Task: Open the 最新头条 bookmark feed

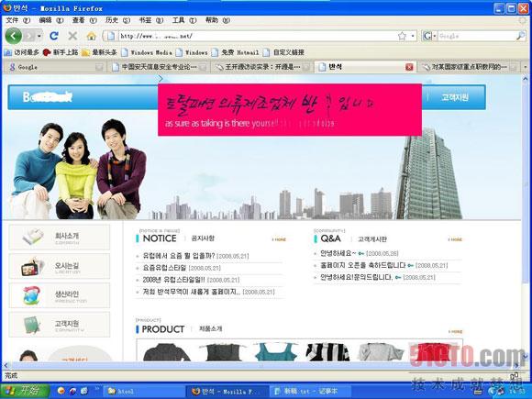Action: click(99, 52)
